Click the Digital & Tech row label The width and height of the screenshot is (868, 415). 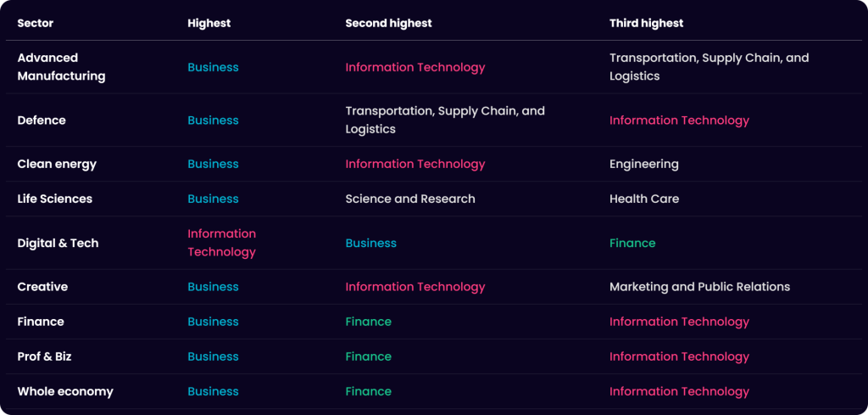(58, 244)
